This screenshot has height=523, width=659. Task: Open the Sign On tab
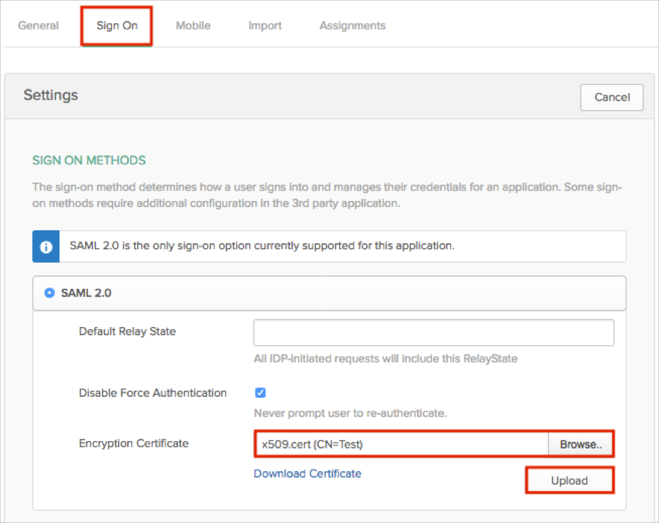coord(117,25)
